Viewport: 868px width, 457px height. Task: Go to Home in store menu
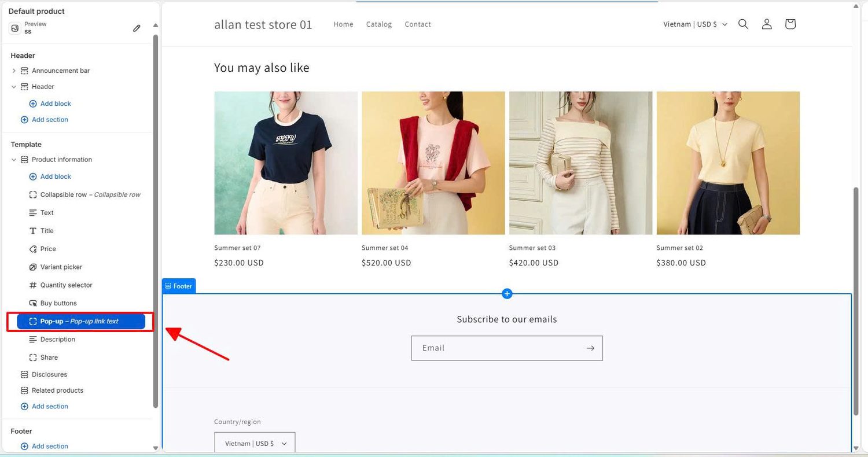click(343, 24)
